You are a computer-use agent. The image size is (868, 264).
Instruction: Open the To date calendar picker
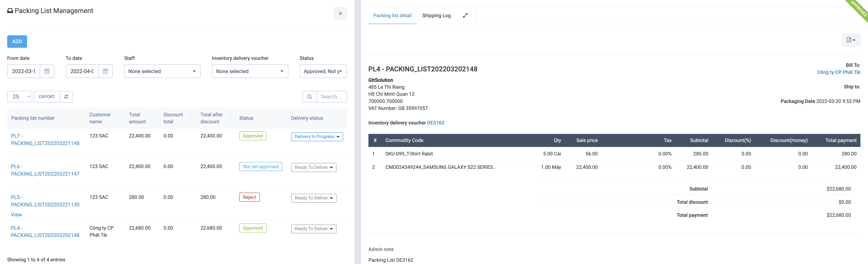pyautogui.click(x=105, y=71)
